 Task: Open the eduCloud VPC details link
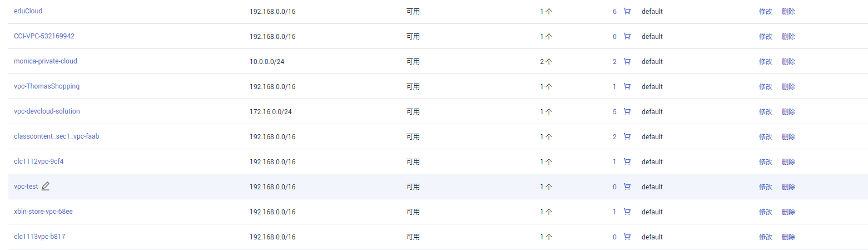(x=28, y=11)
